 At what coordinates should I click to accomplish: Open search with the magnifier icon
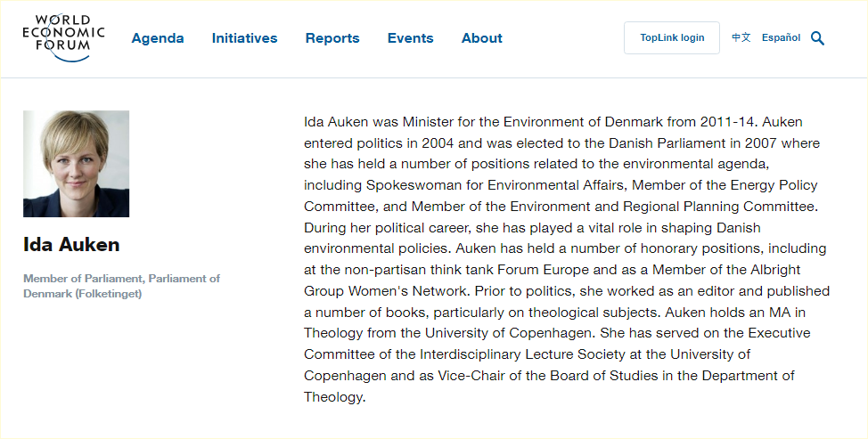pyautogui.click(x=817, y=38)
